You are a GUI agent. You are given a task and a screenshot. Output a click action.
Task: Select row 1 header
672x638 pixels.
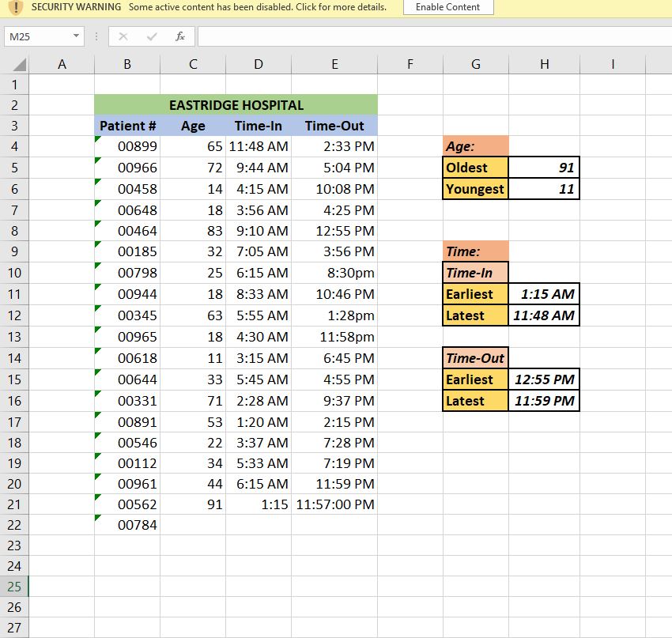click(x=14, y=85)
